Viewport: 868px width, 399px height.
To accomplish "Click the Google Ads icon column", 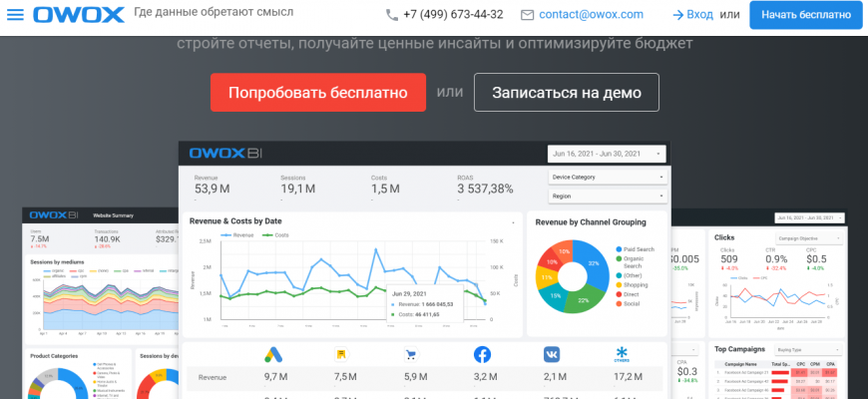I will click(x=274, y=354).
